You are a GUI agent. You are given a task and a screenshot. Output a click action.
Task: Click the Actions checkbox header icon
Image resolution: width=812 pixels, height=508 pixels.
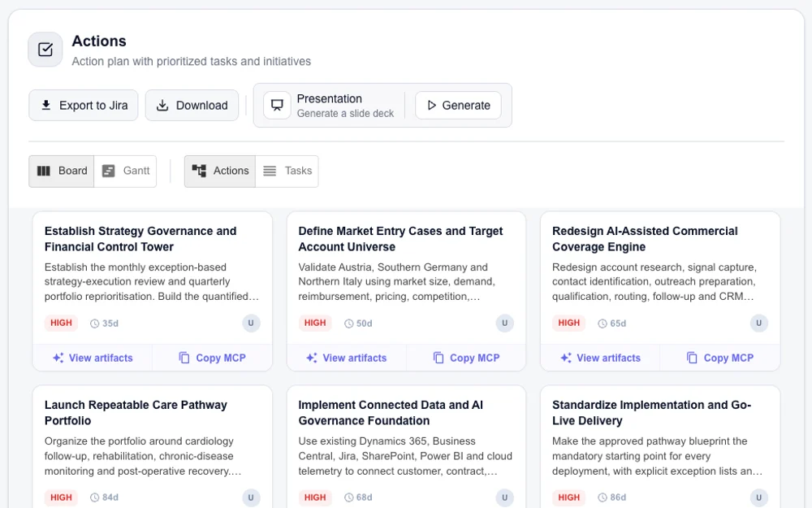click(45, 50)
